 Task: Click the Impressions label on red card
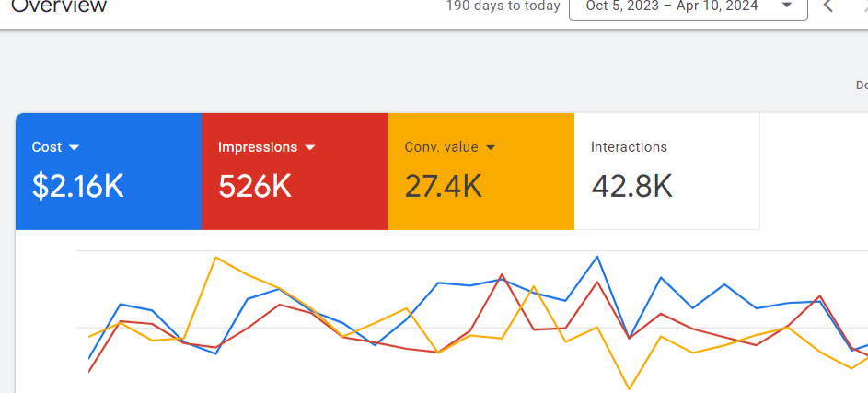pos(258,147)
